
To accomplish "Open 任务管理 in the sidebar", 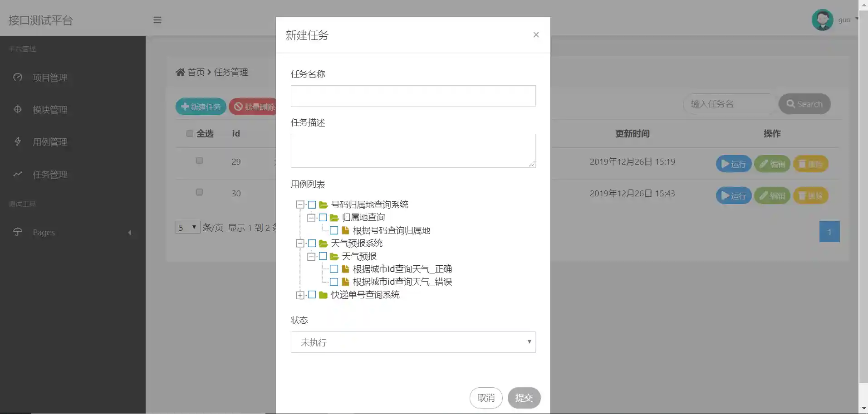I will coord(50,175).
